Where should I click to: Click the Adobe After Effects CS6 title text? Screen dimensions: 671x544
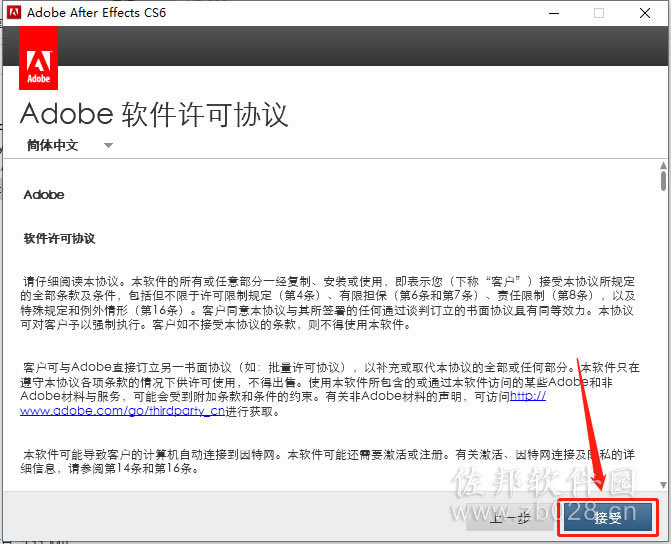[96, 12]
